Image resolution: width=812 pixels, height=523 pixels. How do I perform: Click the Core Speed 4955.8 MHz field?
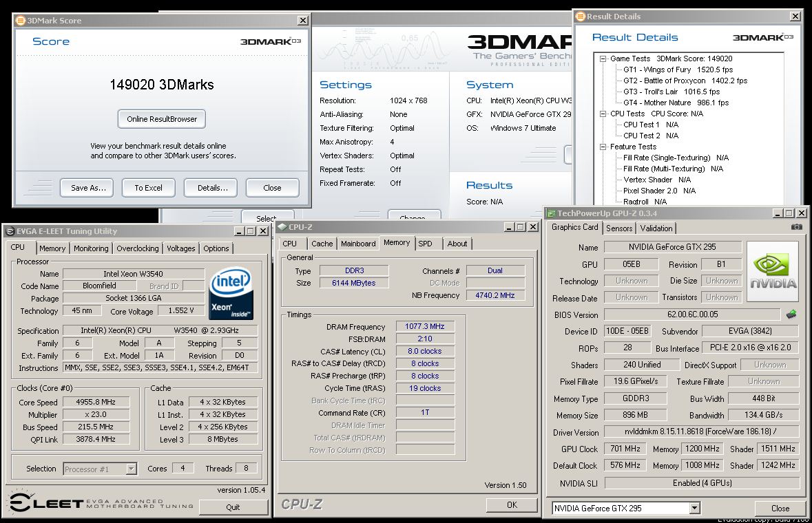coord(96,402)
